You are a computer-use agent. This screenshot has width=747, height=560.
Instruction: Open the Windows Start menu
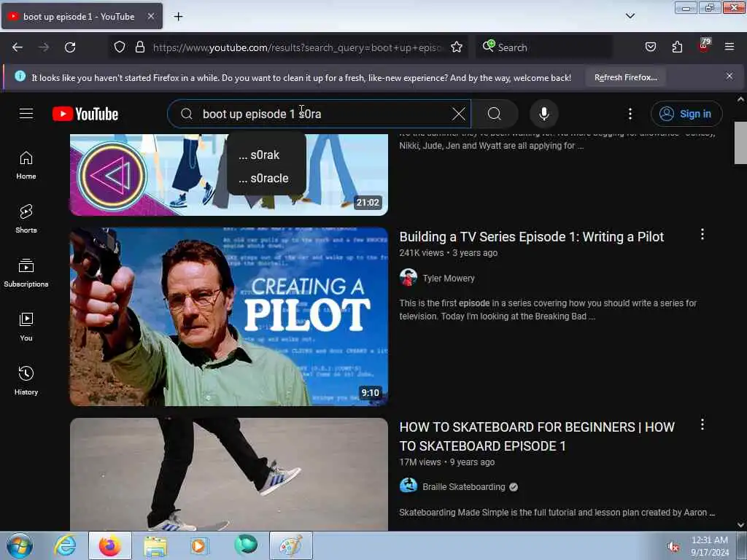20,545
